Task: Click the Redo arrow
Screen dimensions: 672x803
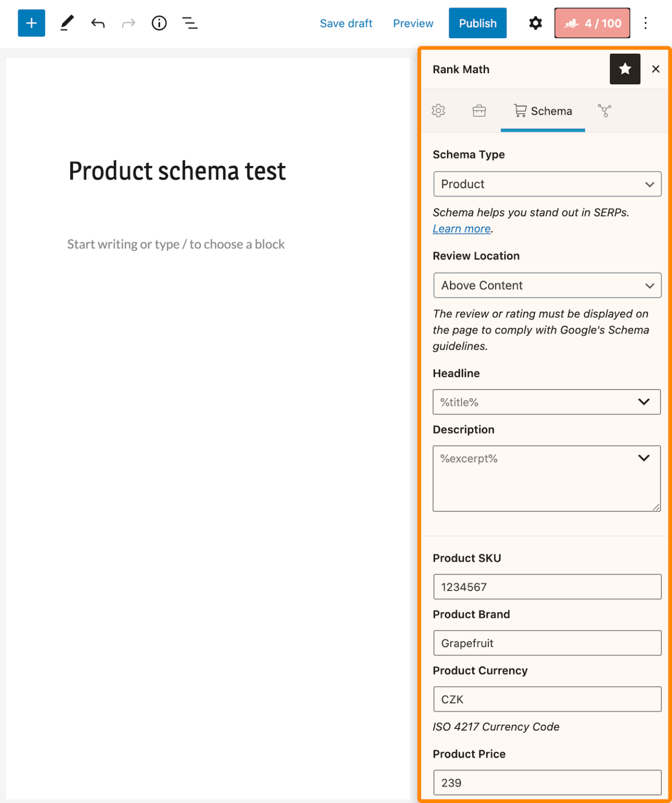Action: point(128,23)
